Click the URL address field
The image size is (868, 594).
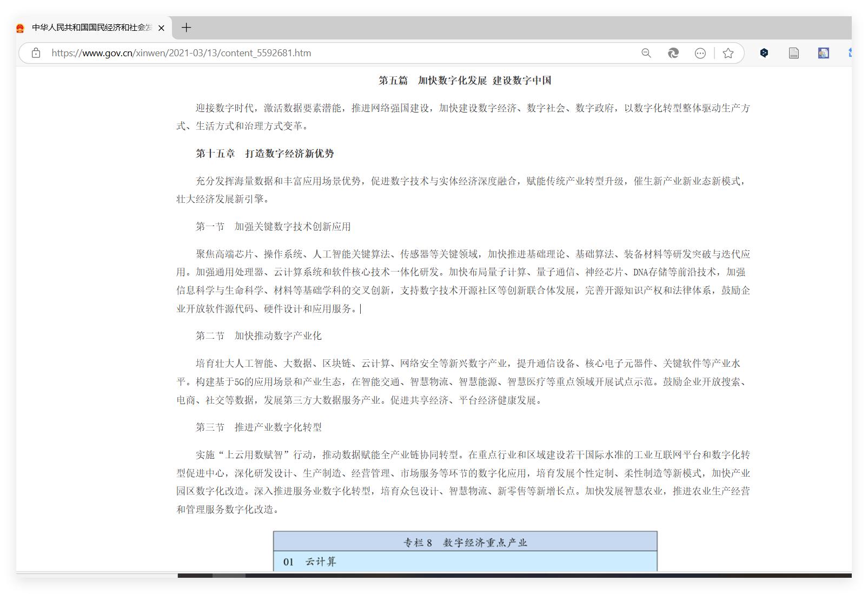pos(324,53)
